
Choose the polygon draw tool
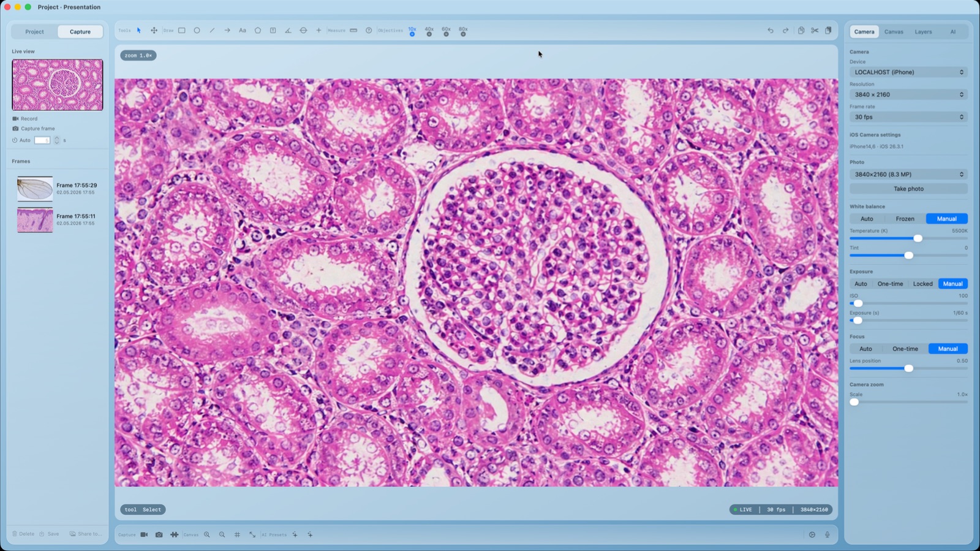[258, 30]
